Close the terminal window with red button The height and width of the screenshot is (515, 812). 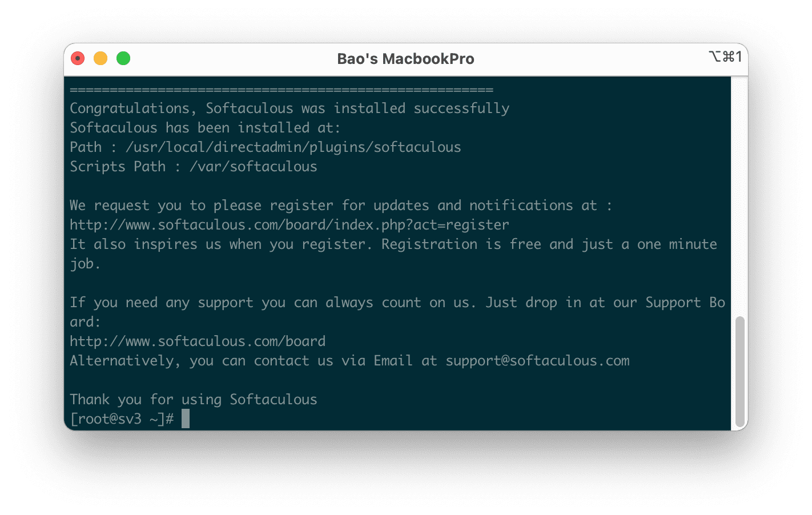(78, 58)
